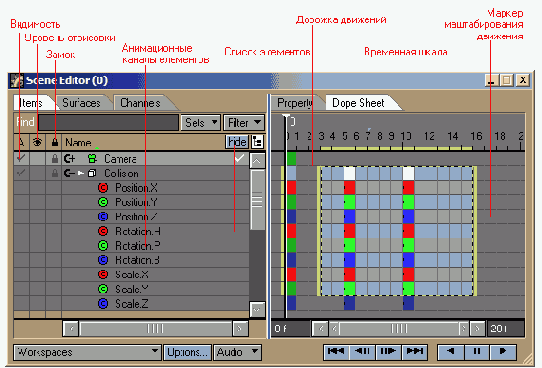Jump to last frame button
Screen dimensions: 542x368
pos(414,352)
